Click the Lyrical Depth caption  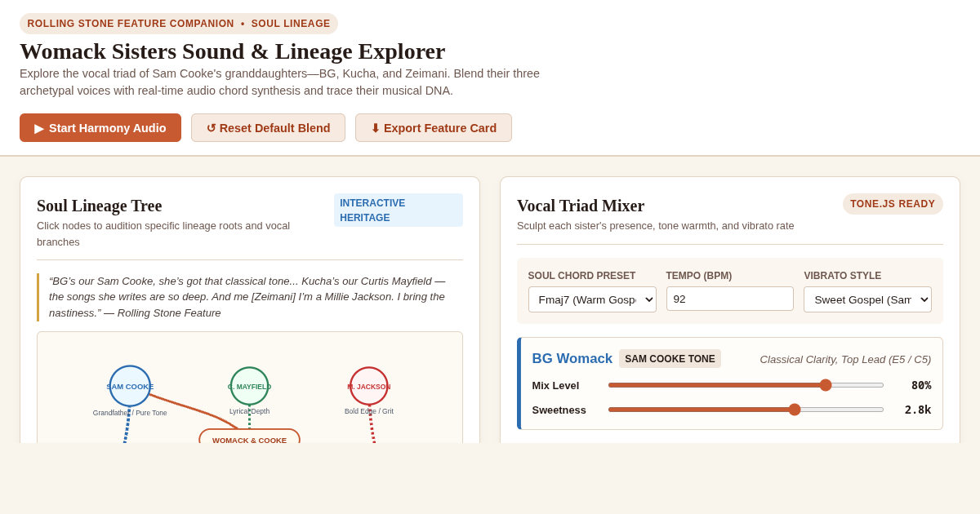click(249, 411)
